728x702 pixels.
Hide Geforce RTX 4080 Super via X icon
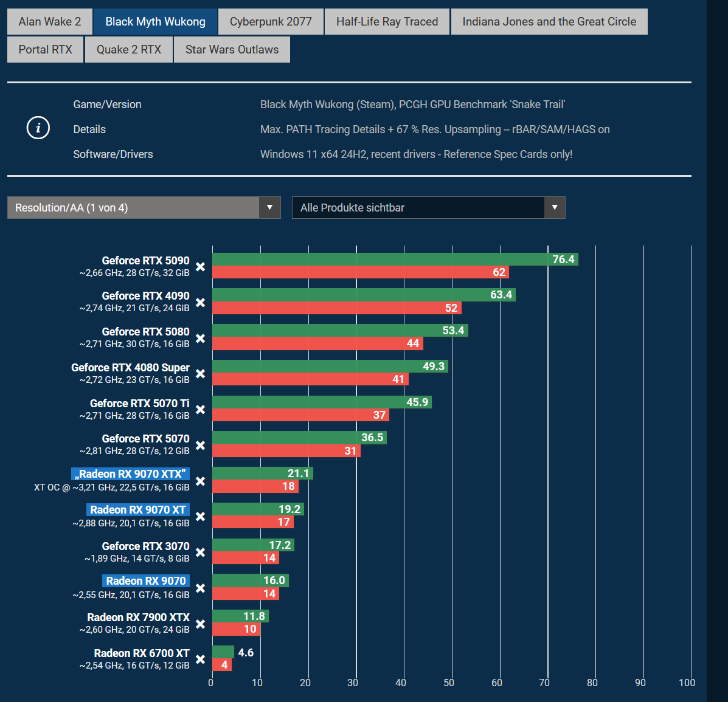pos(200,374)
